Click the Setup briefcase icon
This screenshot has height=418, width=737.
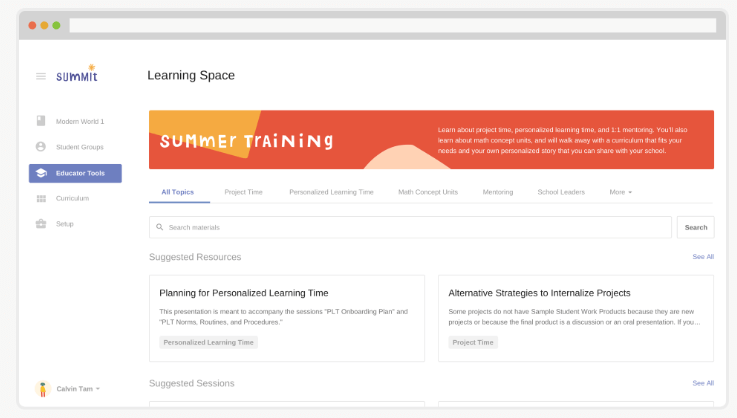coord(41,224)
